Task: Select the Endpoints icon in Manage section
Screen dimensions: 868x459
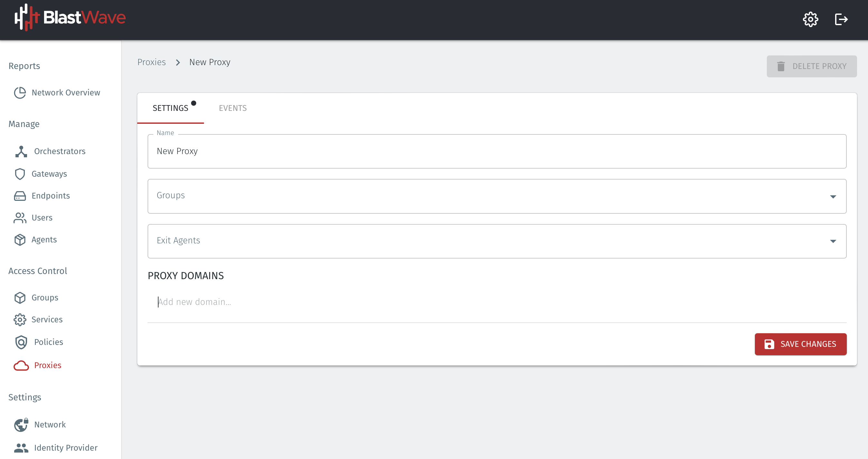Action: point(20,196)
